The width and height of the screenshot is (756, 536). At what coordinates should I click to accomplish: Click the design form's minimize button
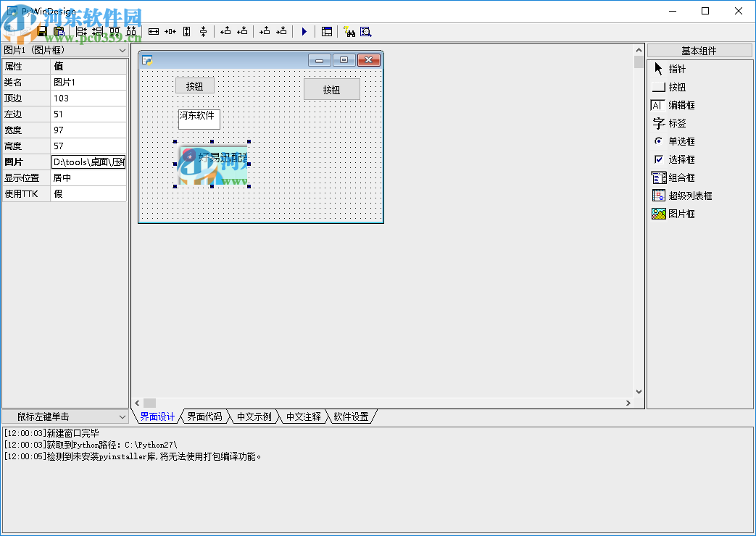point(319,60)
